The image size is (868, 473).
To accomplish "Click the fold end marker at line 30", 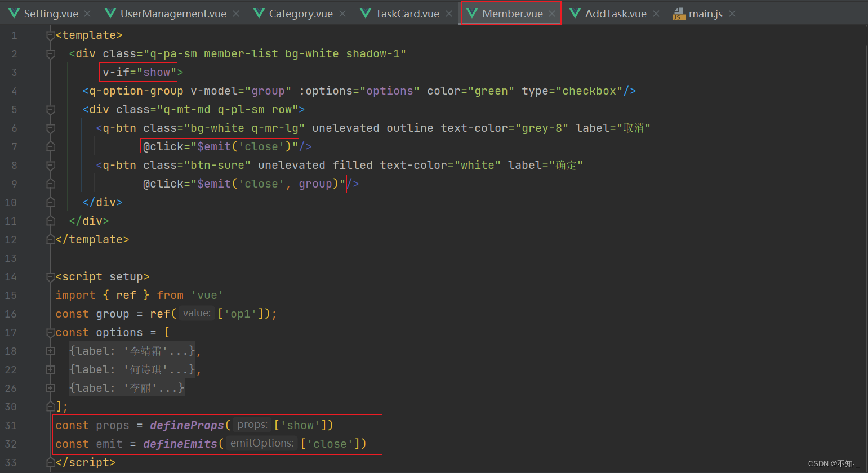I will click(51, 407).
